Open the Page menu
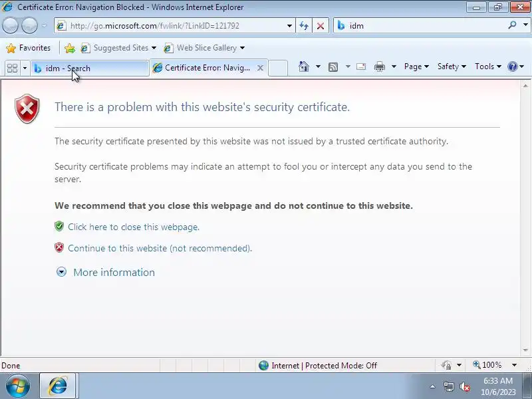Screen dimensions: 532x399 coord(416,66)
